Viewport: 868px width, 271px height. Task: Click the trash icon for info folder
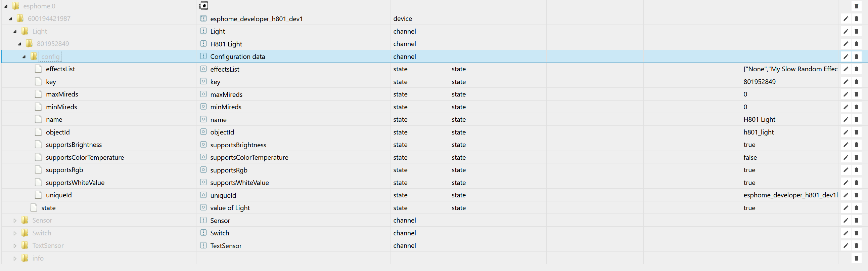pyautogui.click(x=856, y=258)
